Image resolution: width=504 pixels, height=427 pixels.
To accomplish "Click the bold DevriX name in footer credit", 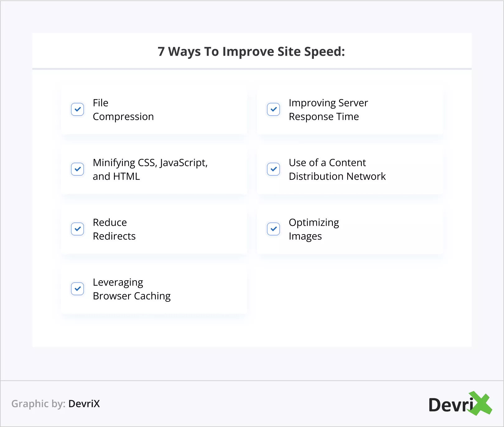I will 84,404.
